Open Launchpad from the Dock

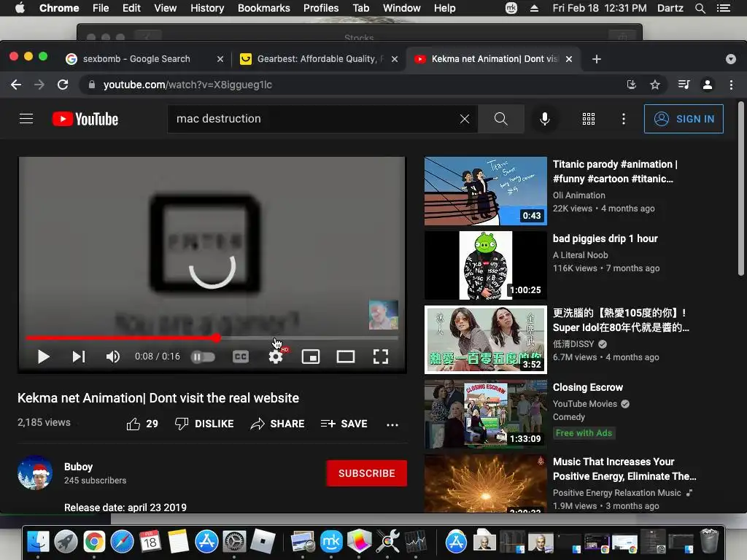click(66, 542)
